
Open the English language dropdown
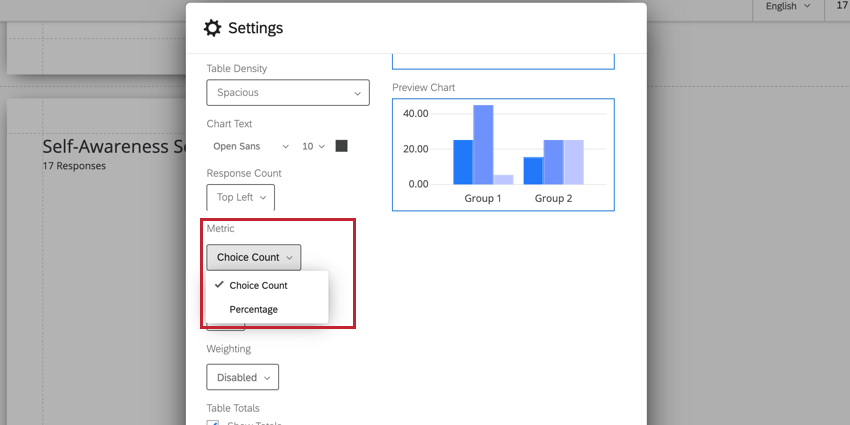788,7
